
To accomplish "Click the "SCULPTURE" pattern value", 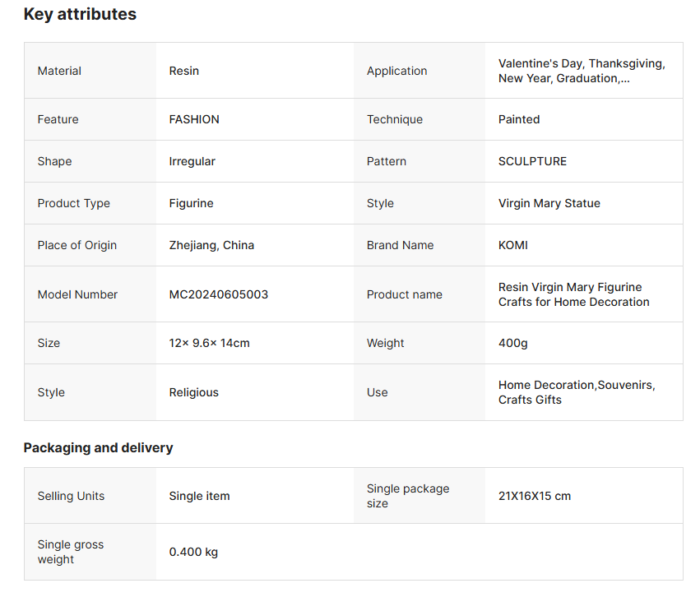I will [532, 161].
